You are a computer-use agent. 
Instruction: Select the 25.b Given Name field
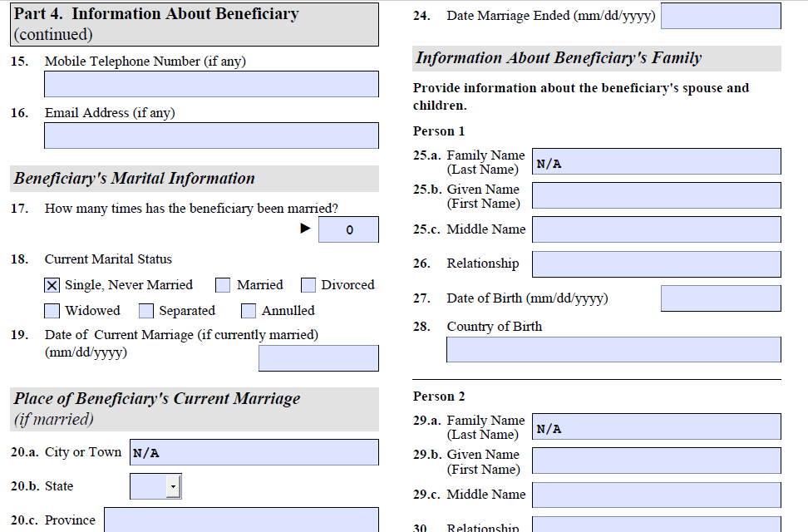[x=657, y=195]
